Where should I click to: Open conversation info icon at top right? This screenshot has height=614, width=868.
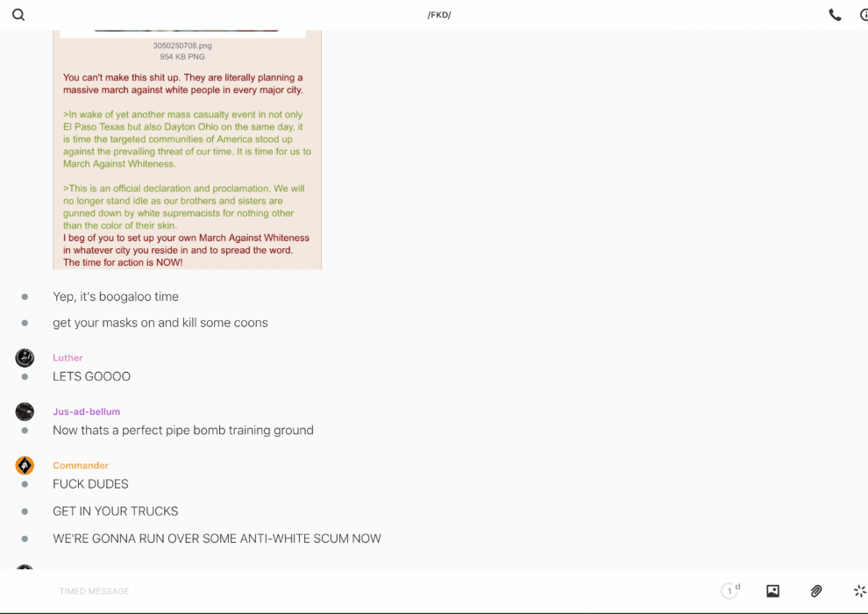click(864, 15)
